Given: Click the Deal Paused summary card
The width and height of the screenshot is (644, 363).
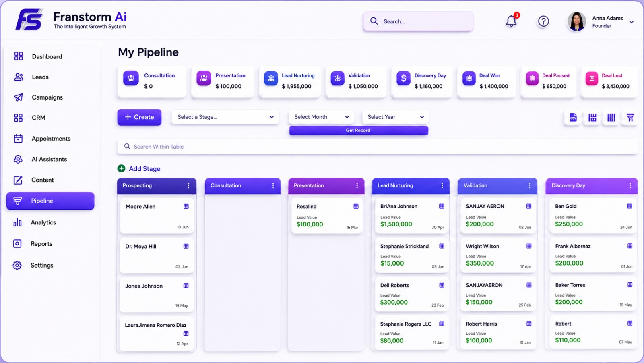Looking at the screenshot, I should (x=549, y=82).
